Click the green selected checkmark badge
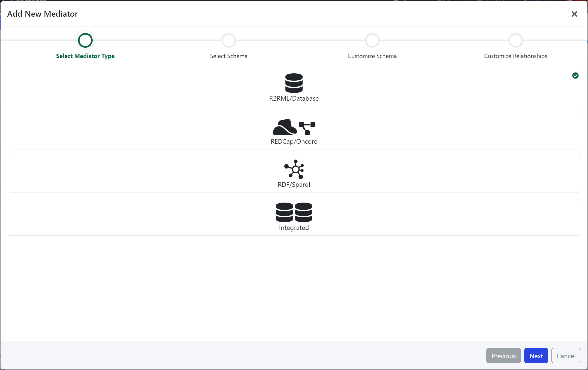This screenshot has width=588, height=370. click(575, 76)
